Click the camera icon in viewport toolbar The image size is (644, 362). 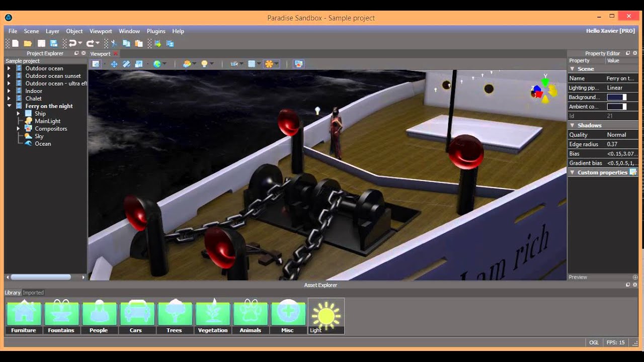tap(234, 64)
